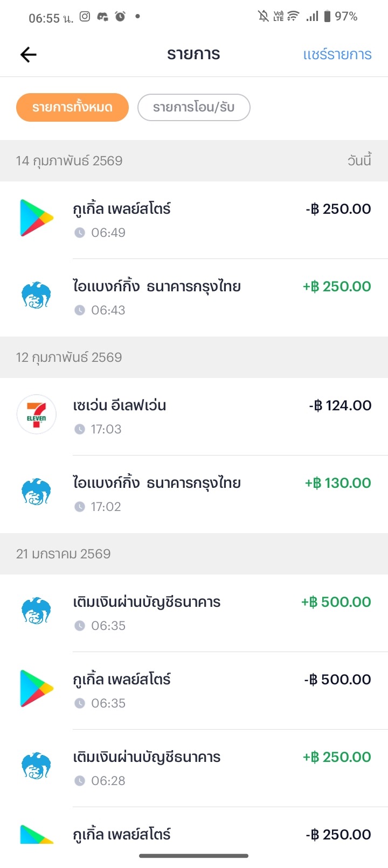Tap the back arrow icon
This screenshot has width=388, height=868.
tap(28, 54)
